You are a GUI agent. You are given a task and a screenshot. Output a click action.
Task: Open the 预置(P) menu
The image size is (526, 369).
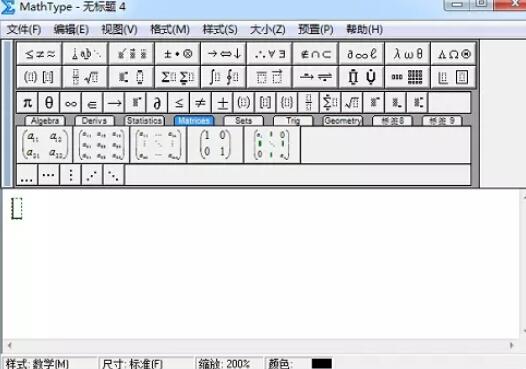coord(316,30)
